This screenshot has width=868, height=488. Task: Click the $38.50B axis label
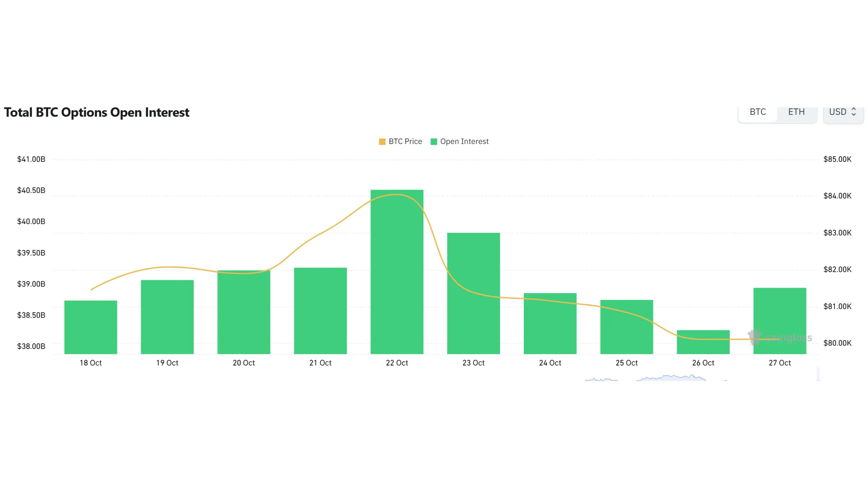click(31, 315)
